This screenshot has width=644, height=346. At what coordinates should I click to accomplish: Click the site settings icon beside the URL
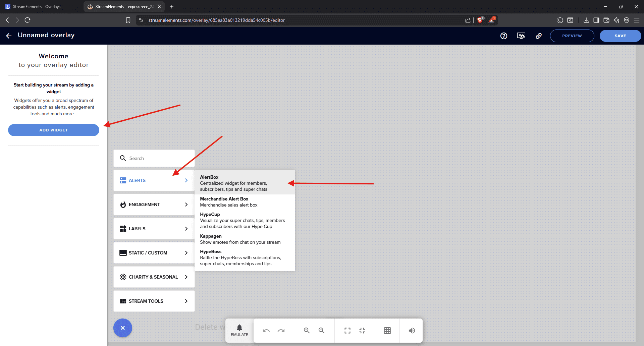click(x=141, y=20)
